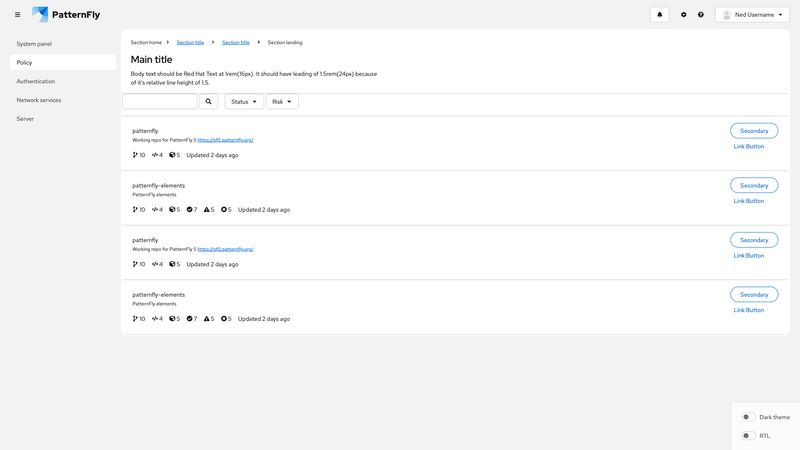The height and width of the screenshot is (450, 800).
Task: Open the Risk filter dropdown
Action: coord(282,102)
